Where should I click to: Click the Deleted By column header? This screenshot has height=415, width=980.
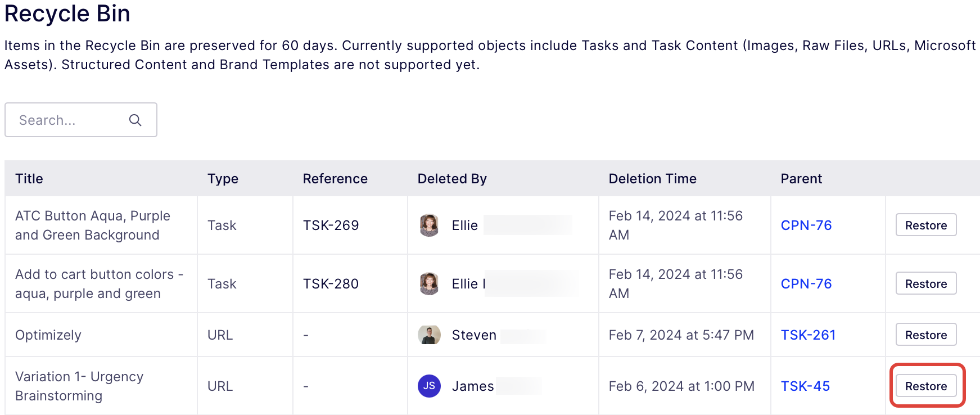click(452, 179)
